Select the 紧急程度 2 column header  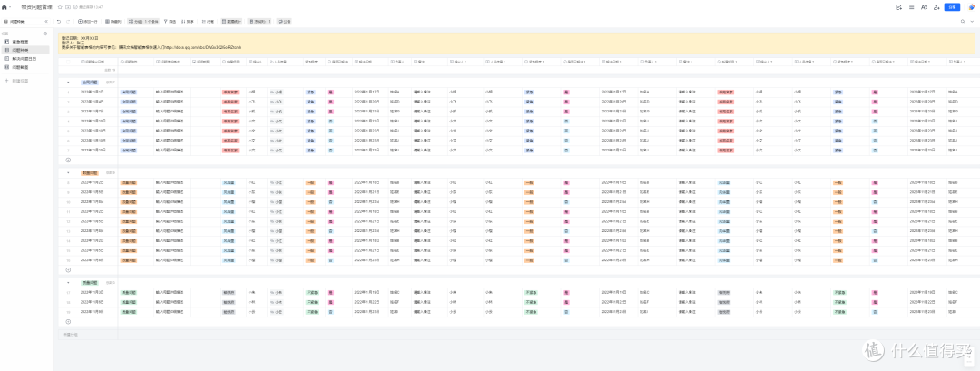pos(850,62)
